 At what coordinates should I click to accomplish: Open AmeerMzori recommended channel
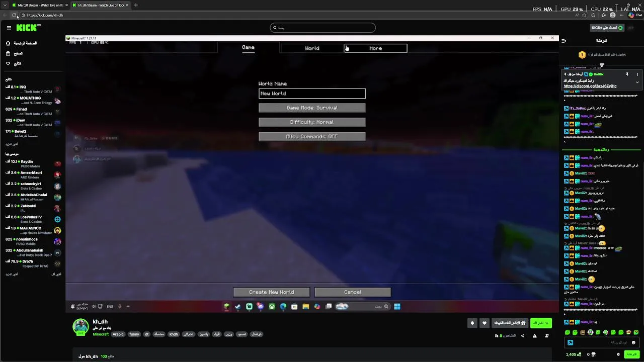tap(33, 175)
